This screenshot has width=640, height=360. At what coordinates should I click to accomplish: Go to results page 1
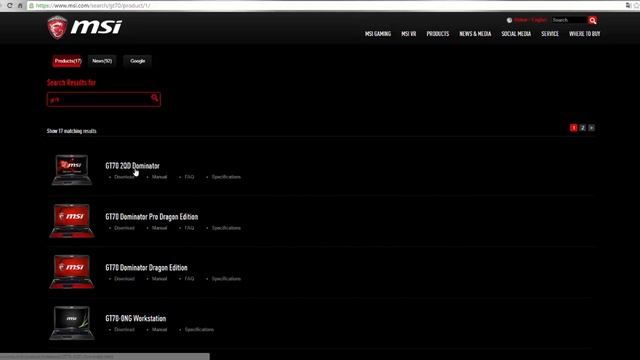coord(573,128)
